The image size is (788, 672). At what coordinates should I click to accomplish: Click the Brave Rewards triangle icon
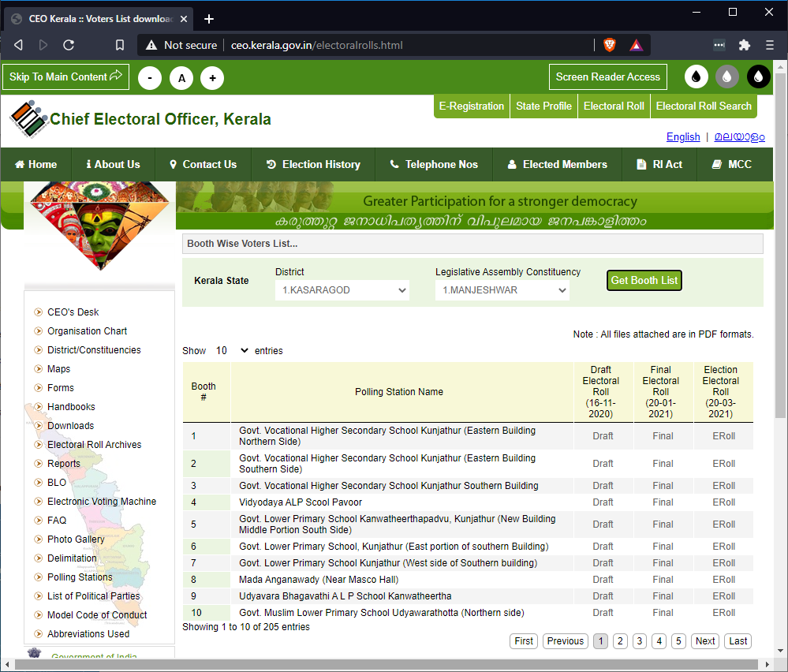pos(636,45)
